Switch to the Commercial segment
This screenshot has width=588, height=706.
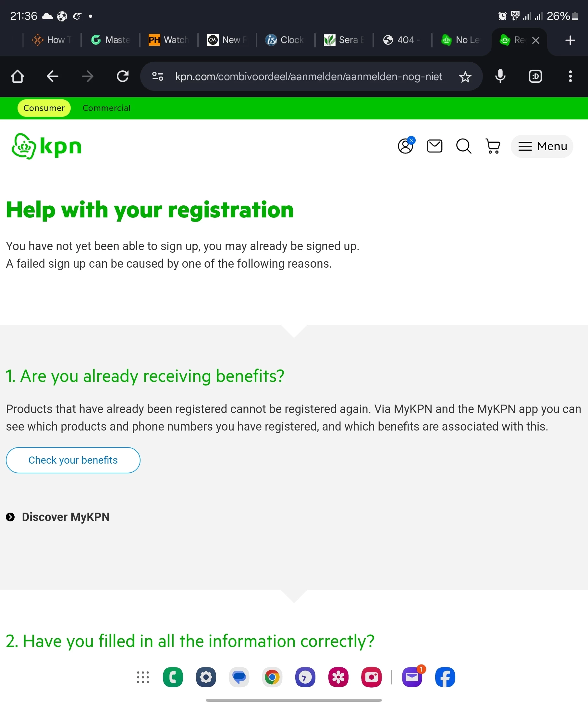106,108
